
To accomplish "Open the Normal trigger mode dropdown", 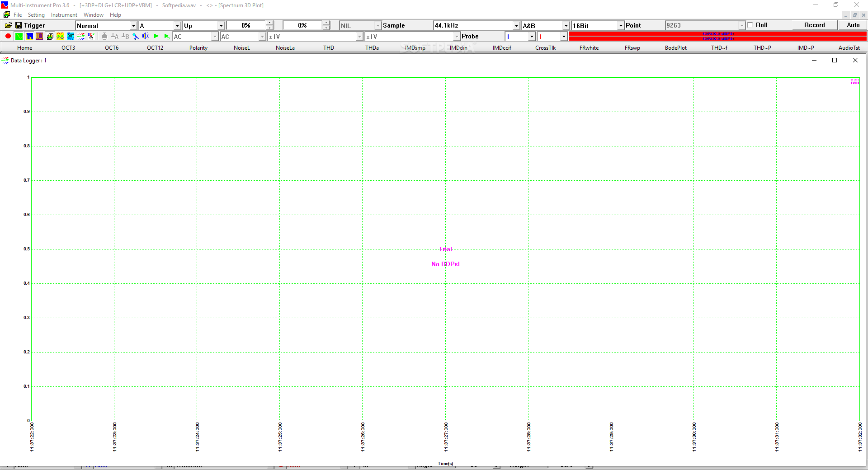I will click(x=133, y=26).
